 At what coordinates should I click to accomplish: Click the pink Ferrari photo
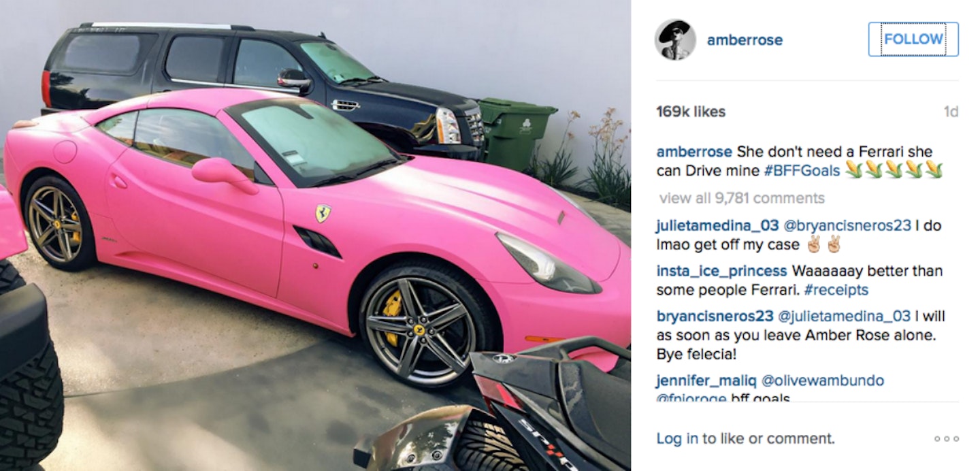tap(315, 235)
